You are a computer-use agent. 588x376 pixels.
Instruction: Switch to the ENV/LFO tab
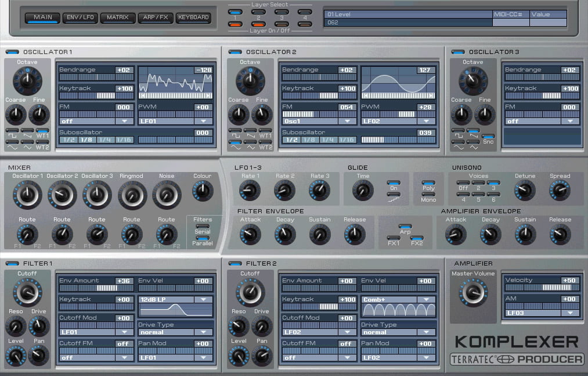[80, 17]
